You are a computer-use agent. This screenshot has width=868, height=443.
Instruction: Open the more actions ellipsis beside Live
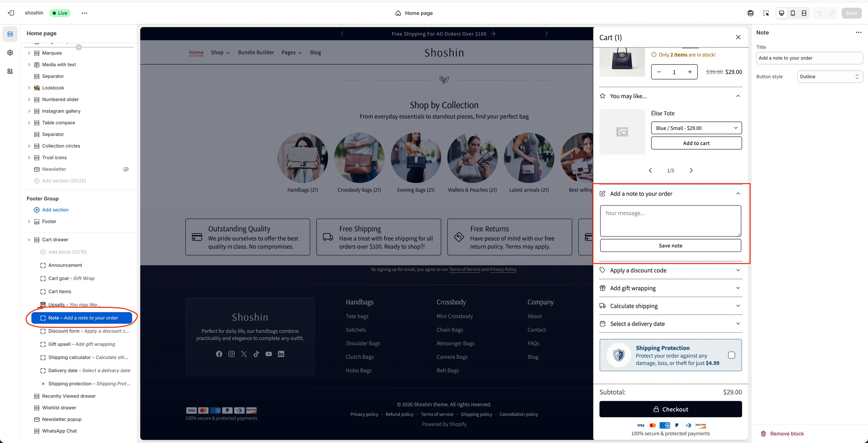pos(84,13)
